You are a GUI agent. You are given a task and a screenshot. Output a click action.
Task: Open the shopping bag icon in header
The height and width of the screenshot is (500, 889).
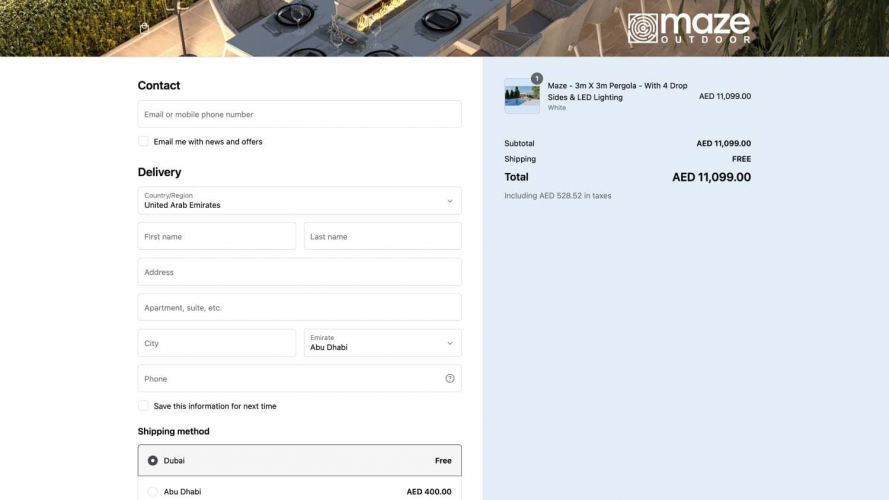(x=144, y=29)
